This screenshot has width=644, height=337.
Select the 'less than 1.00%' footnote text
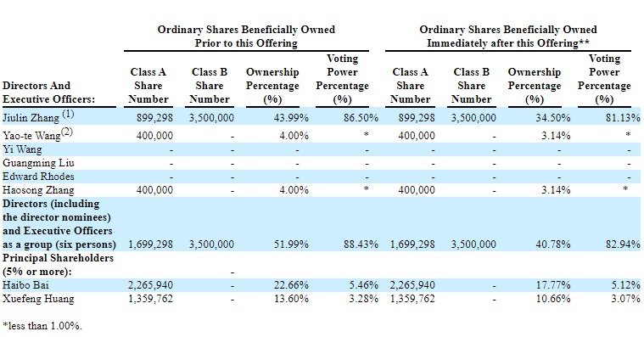click(42, 326)
